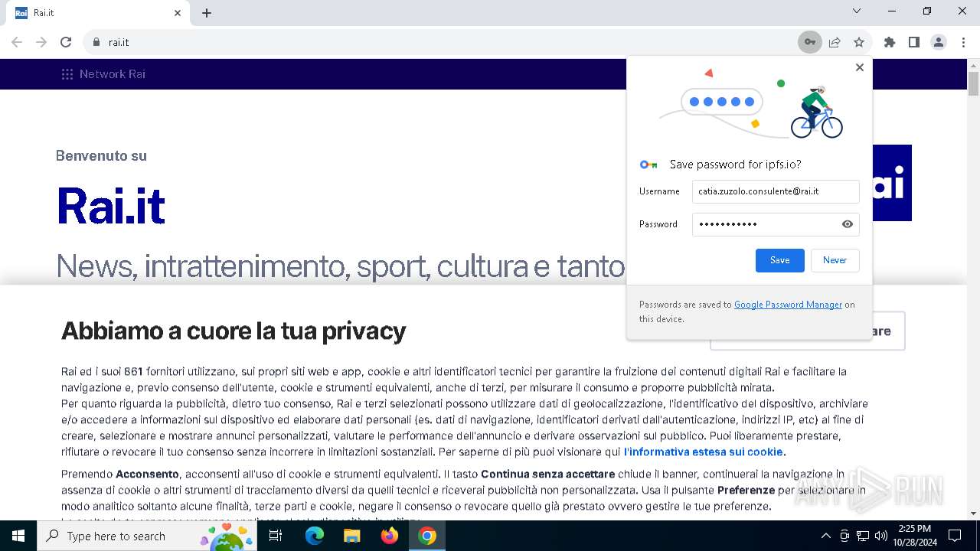Image resolution: width=980 pixels, height=551 pixels.
Task: Open the Network Rai grid menu
Action: (67, 74)
